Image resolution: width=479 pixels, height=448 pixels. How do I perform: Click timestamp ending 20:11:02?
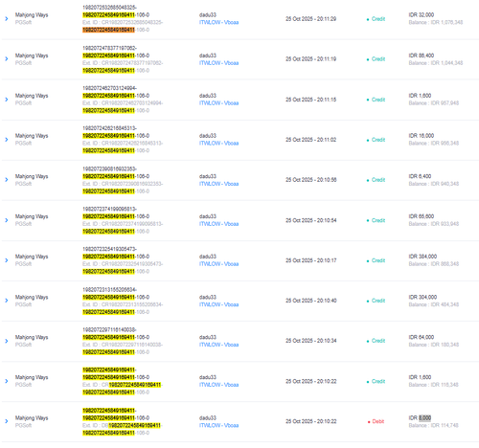[310, 140]
